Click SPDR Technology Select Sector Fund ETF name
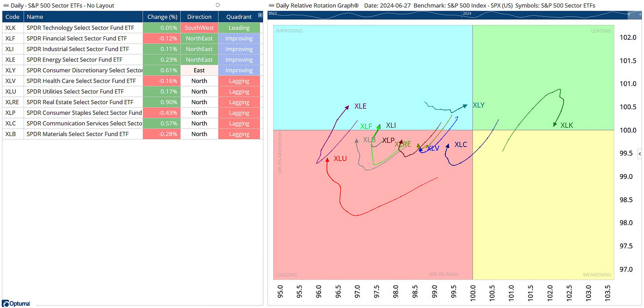Image resolution: width=644 pixels, height=308 pixels. 80,28
